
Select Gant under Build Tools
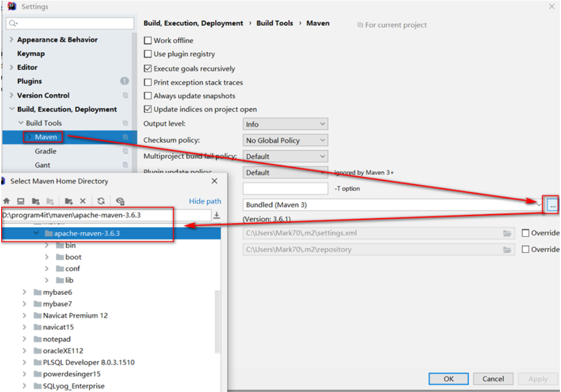[43, 165]
